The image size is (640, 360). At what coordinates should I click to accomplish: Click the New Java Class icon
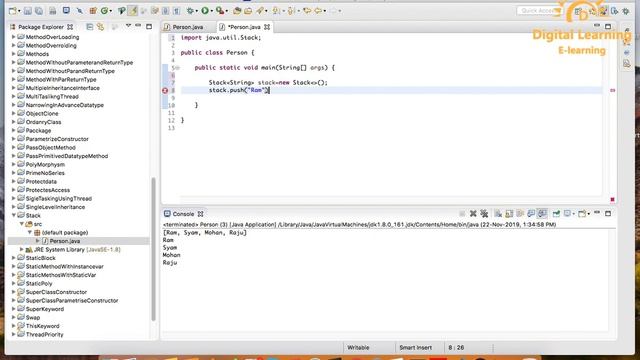pos(104,11)
